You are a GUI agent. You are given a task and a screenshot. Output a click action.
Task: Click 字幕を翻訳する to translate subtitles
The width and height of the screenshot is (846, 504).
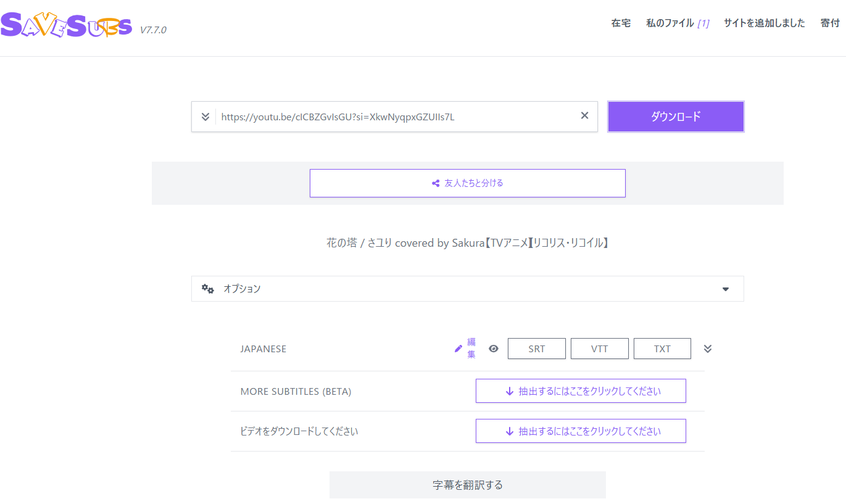pos(467,485)
